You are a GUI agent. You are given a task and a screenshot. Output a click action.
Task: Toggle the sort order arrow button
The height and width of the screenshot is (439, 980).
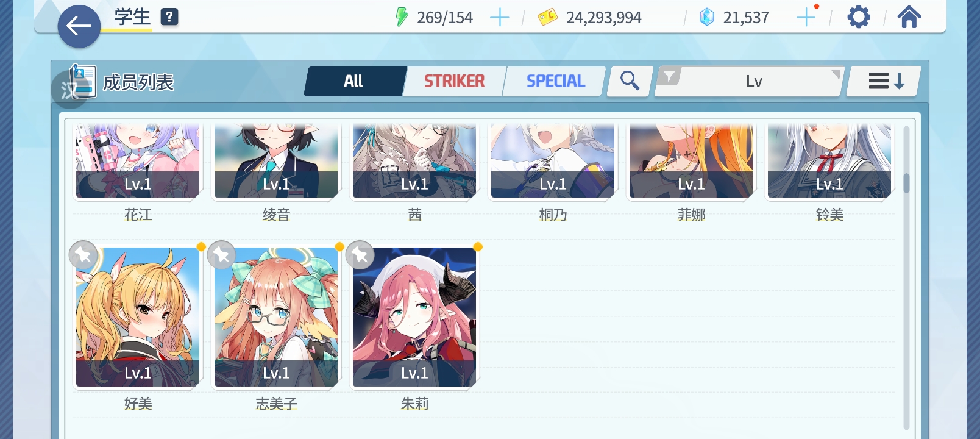coord(884,81)
